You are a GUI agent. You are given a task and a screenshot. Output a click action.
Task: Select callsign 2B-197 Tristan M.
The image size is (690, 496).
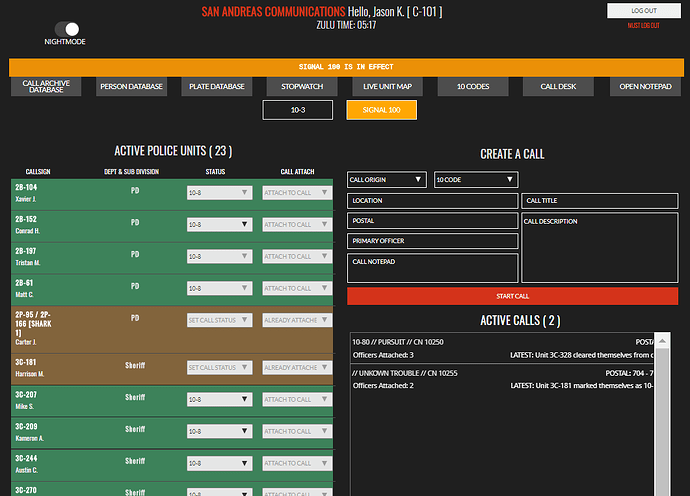(x=28, y=257)
